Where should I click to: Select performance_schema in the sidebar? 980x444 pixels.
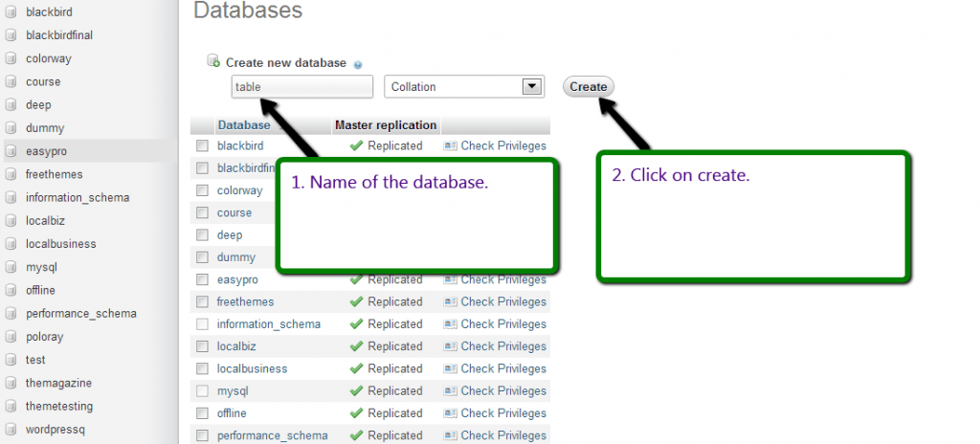point(80,313)
